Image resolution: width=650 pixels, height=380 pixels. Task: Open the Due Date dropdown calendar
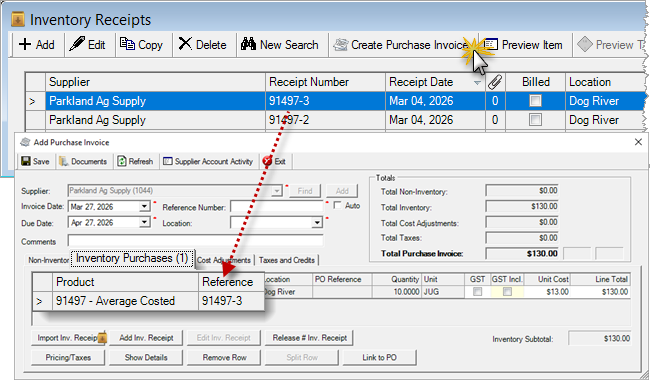point(144,223)
